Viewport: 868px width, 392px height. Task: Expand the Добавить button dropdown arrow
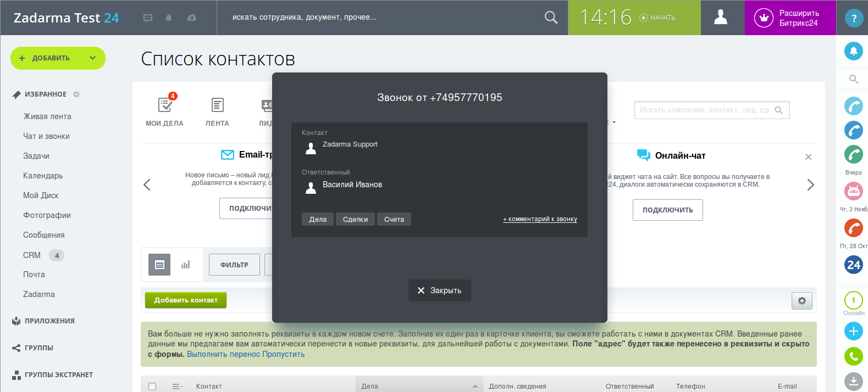tap(93, 58)
